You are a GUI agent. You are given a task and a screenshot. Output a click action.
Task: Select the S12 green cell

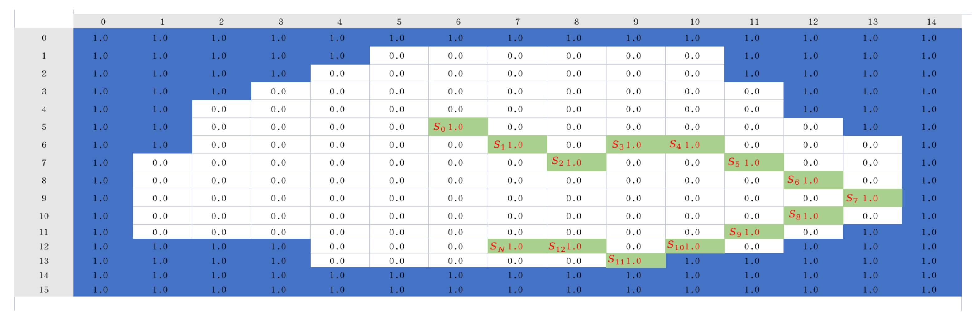(576, 246)
